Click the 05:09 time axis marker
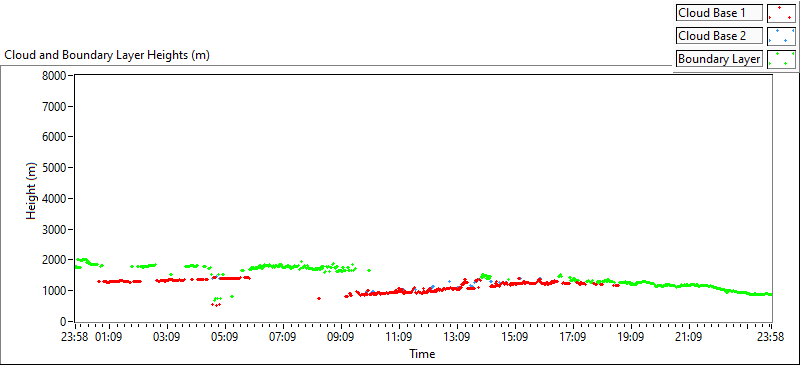 point(225,337)
